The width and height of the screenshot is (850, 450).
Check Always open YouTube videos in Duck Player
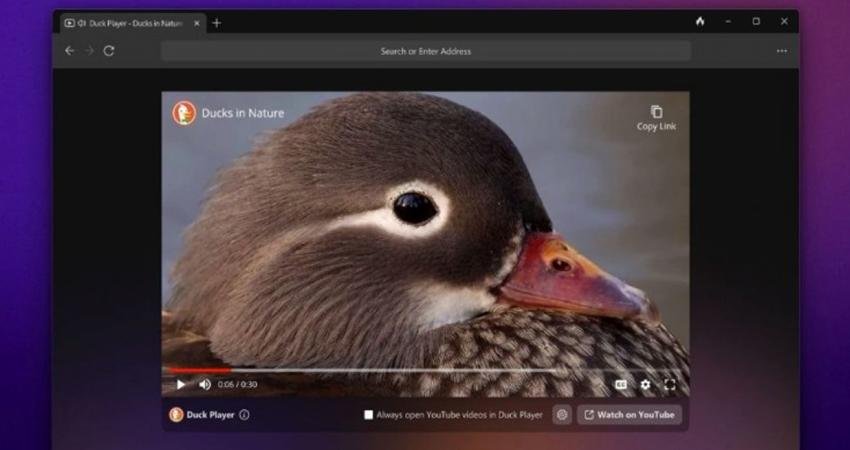pyautogui.click(x=369, y=415)
